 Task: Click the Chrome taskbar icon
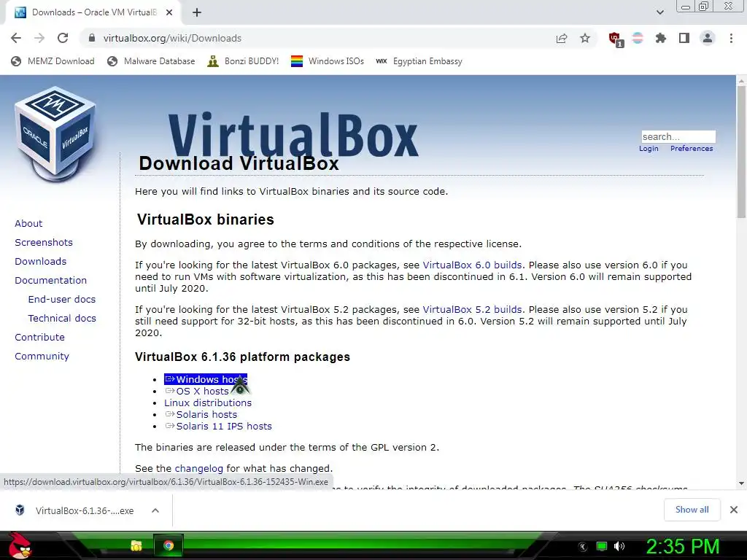pos(169,545)
